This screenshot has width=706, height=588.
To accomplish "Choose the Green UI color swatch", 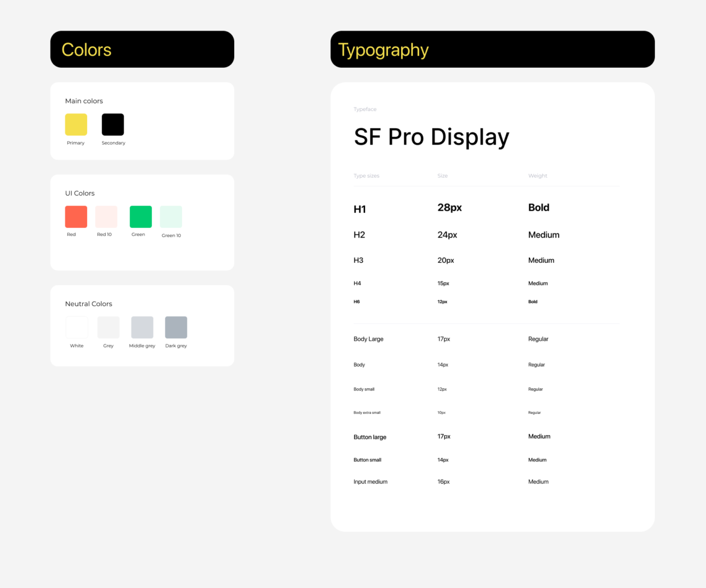I will pyautogui.click(x=140, y=217).
